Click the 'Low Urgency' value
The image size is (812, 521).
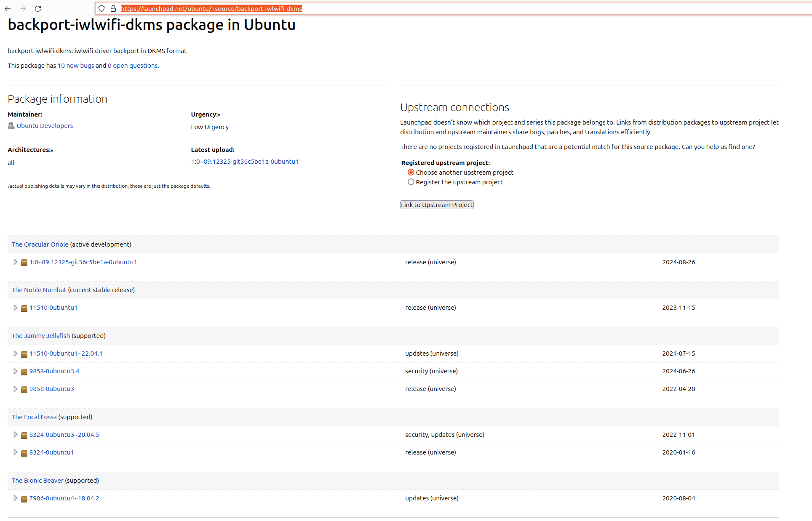pos(210,127)
